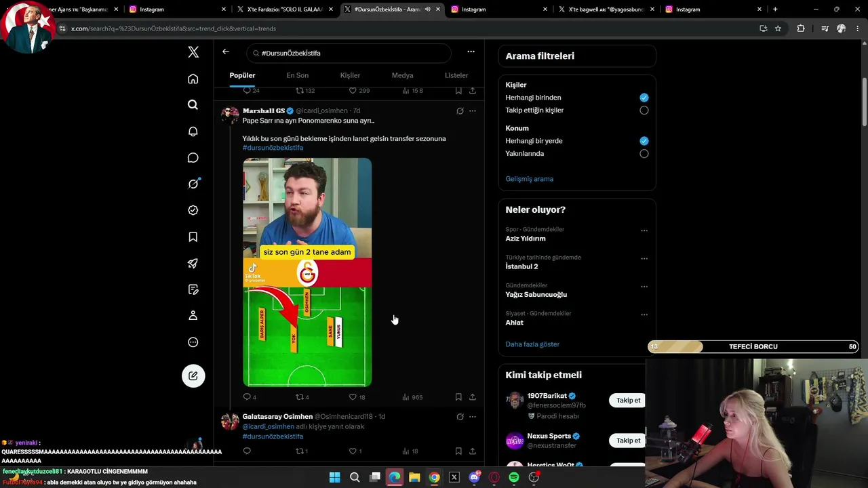Open #dursunözbekistifa hashtag in Marshall GS post
The image size is (868, 488).
point(273,148)
